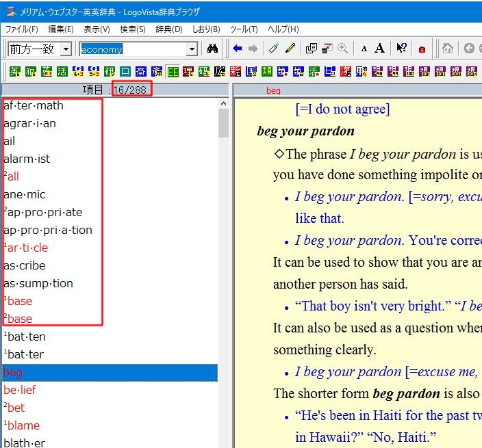Select the 'bat·ter' entry

[24, 355]
